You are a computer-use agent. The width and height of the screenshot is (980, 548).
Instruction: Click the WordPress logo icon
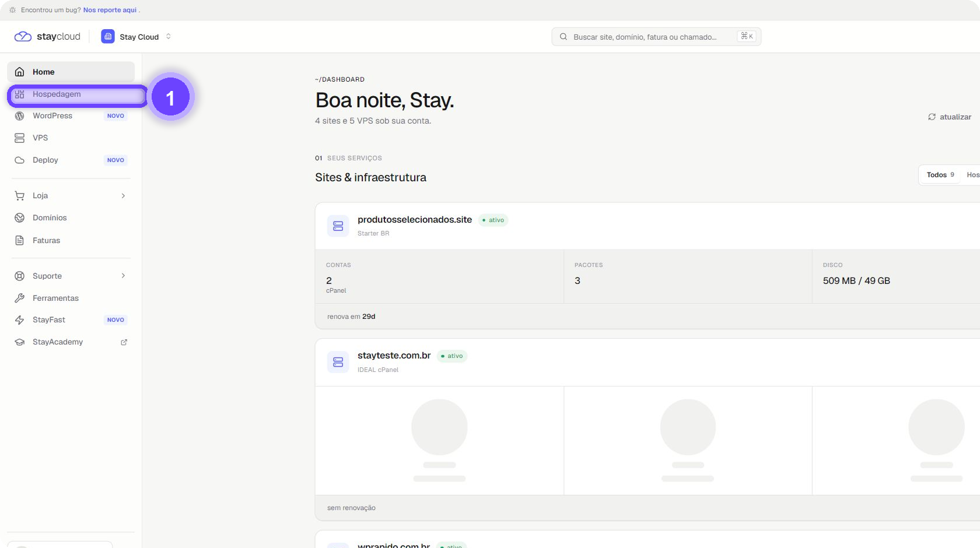click(20, 115)
